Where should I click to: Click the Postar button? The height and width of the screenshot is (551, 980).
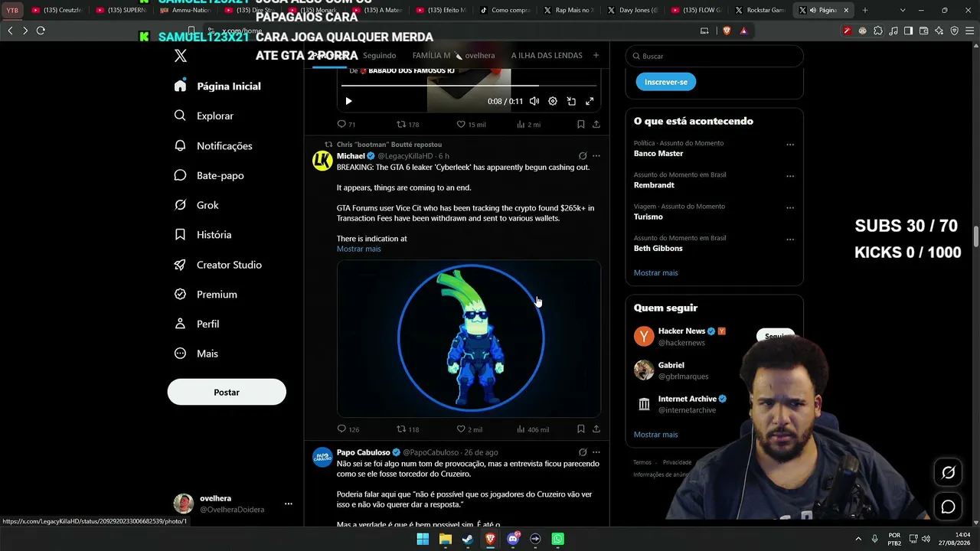(227, 392)
